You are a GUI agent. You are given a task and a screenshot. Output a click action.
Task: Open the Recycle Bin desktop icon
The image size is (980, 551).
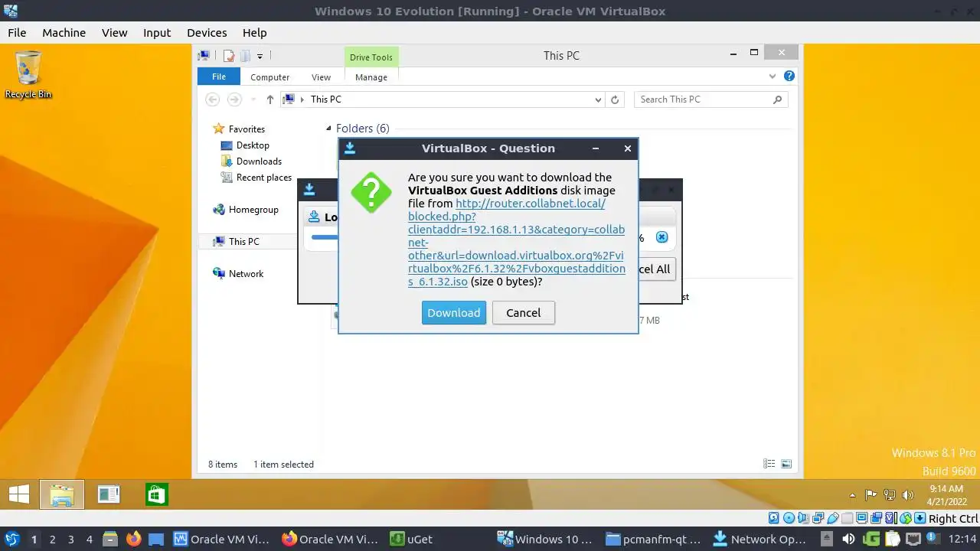point(28,74)
